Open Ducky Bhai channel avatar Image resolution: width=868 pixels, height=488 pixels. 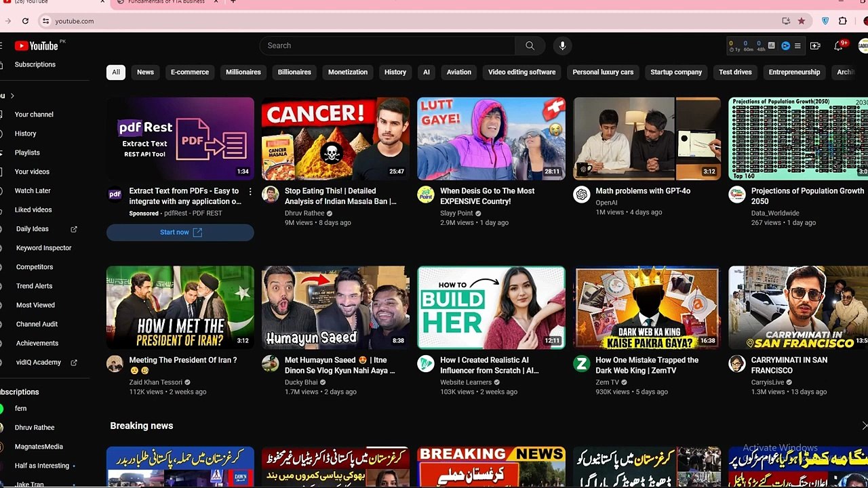271,364
